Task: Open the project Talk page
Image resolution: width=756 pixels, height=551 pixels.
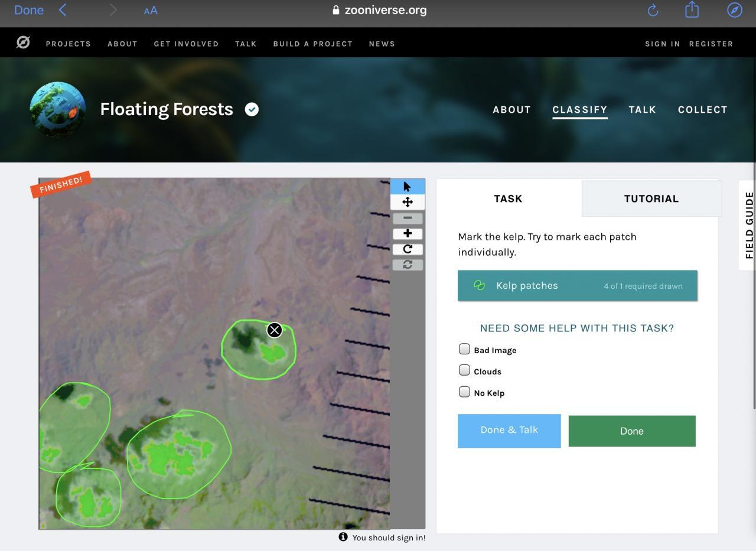Action: point(643,110)
